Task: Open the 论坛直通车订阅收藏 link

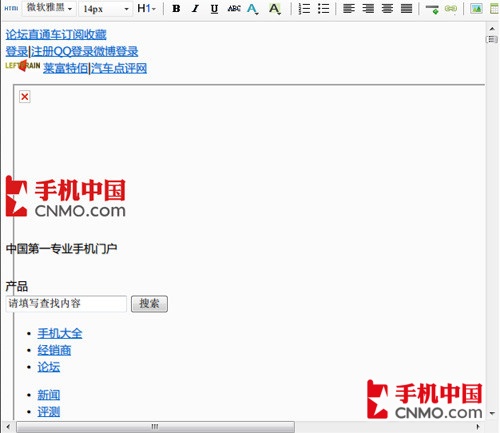Action: [x=56, y=35]
